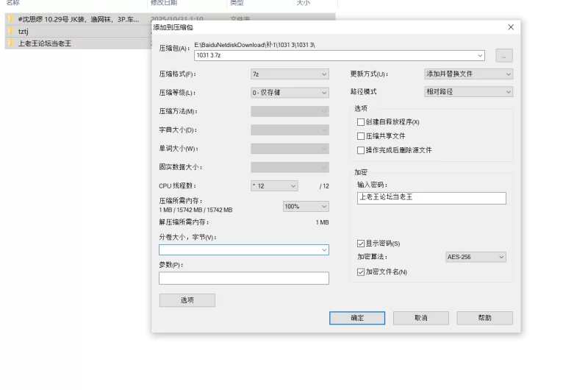Open the 加密算法 dropdown showing AES-256

476,257
